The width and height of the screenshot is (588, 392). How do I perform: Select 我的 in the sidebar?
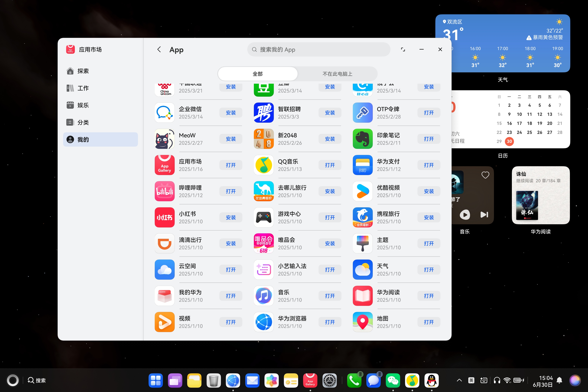coord(100,139)
